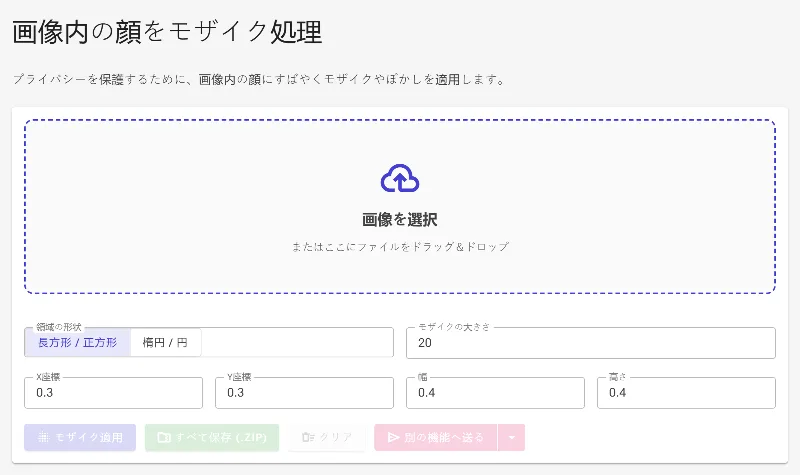Click the X座標 input field

click(x=113, y=393)
